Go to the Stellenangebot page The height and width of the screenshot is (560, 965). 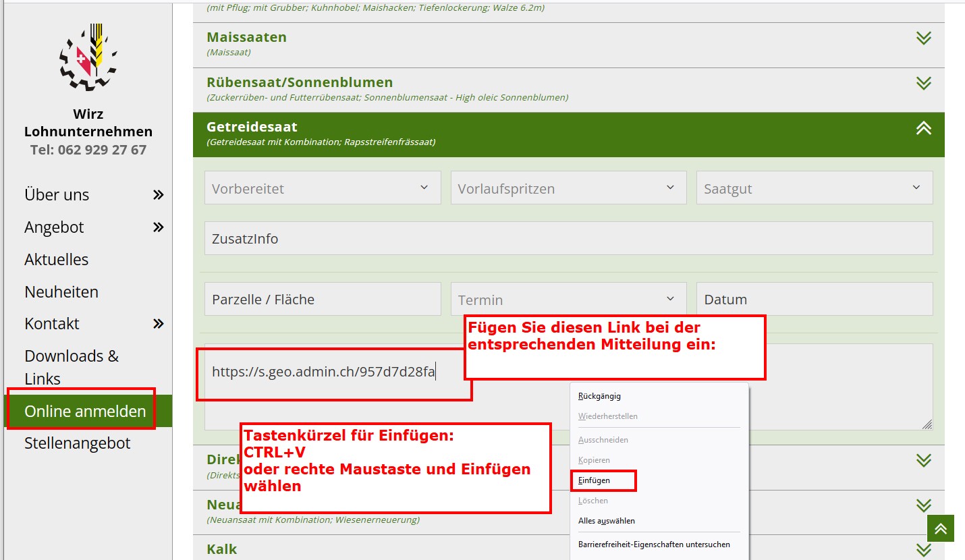click(x=78, y=443)
